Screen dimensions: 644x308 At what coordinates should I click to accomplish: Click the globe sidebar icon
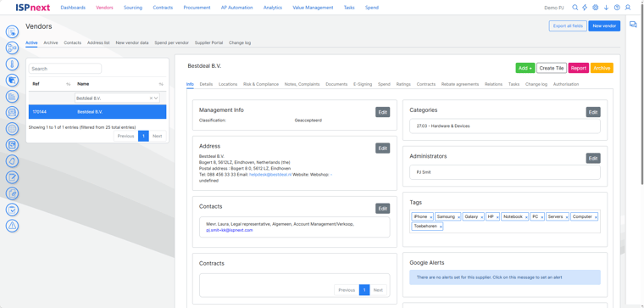(x=13, y=129)
